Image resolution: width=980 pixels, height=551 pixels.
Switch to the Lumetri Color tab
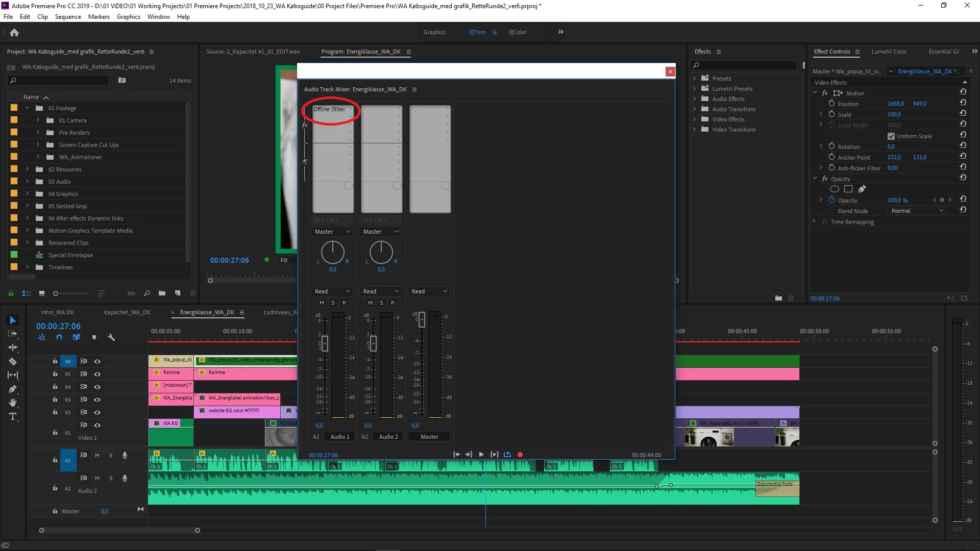[x=889, y=52]
